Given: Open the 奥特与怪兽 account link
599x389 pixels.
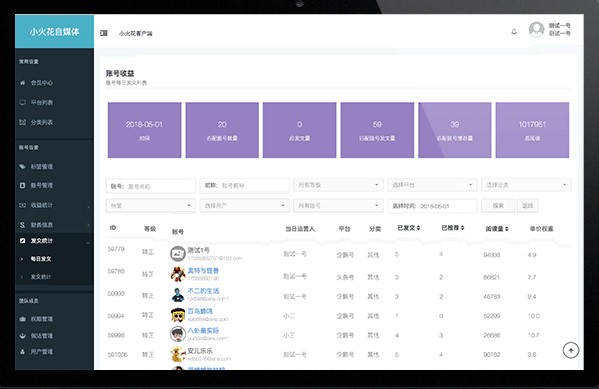Looking at the screenshot, I should coord(203,271).
